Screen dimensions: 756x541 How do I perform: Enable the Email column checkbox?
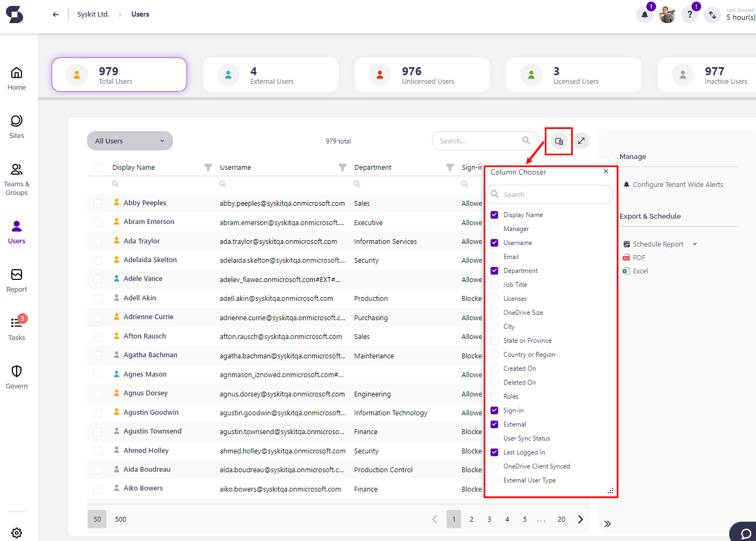click(x=494, y=256)
